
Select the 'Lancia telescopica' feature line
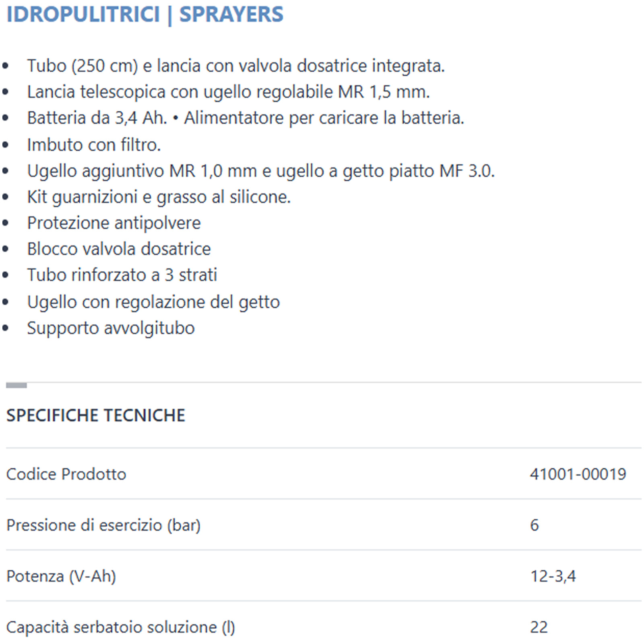click(228, 92)
